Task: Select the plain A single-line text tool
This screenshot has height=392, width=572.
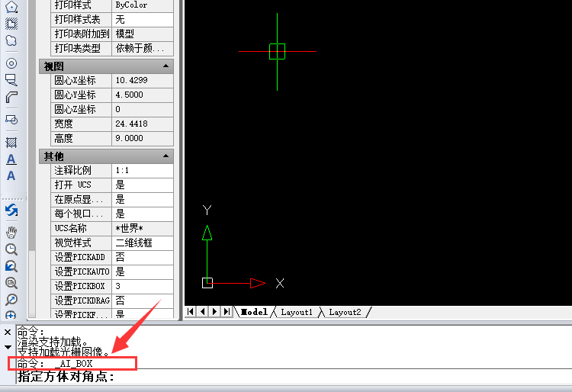Action: [11, 175]
